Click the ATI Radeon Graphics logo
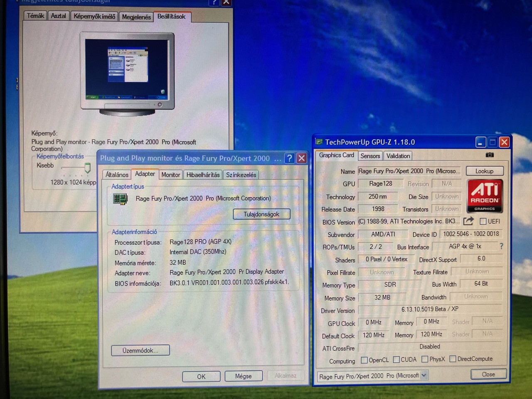 pyautogui.click(x=485, y=196)
